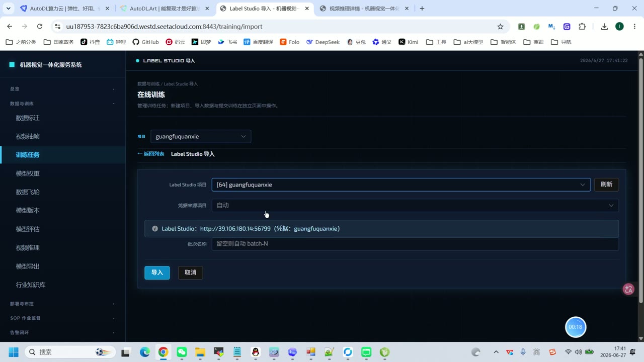Open the ai大模型 bookmark folder
This screenshot has height=362, width=644.
(x=468, y=42)
